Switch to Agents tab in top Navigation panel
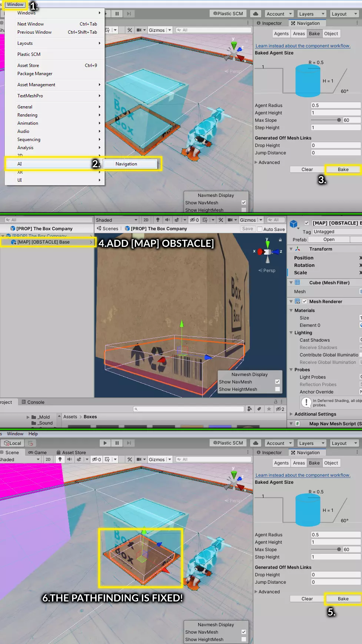Image resolution: width=362 pixels, height=644 pixels. (x=281, y=34)
